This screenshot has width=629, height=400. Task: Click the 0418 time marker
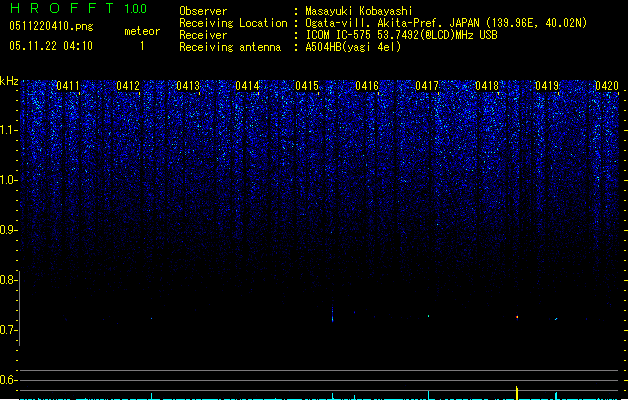[x=487, y=86]
